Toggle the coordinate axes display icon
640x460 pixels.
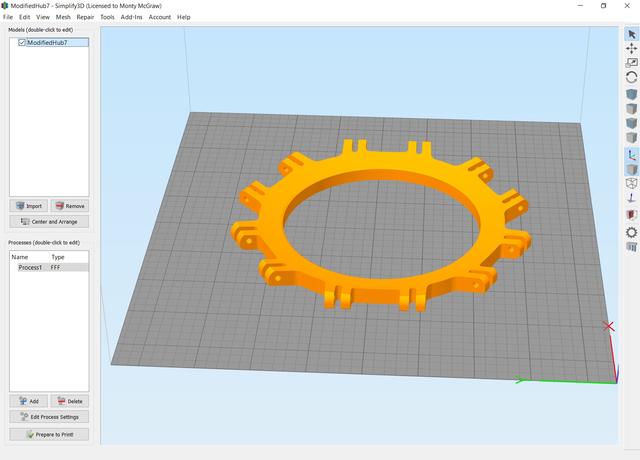tap(631, 155)
